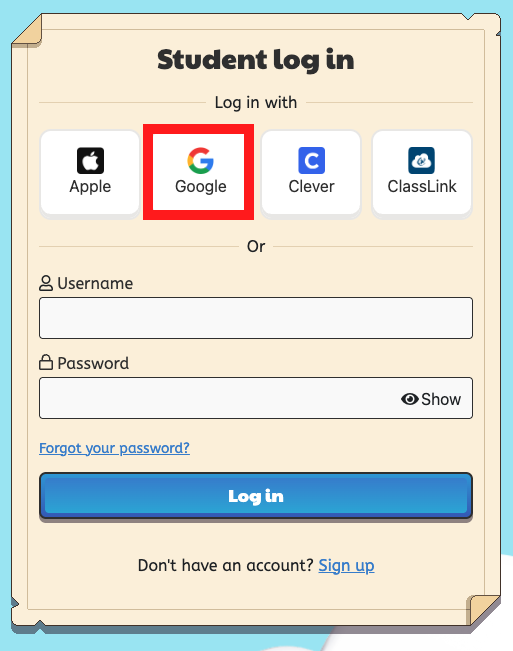
Task: Click the Student log in heading
Action: [x=256, y=60]
